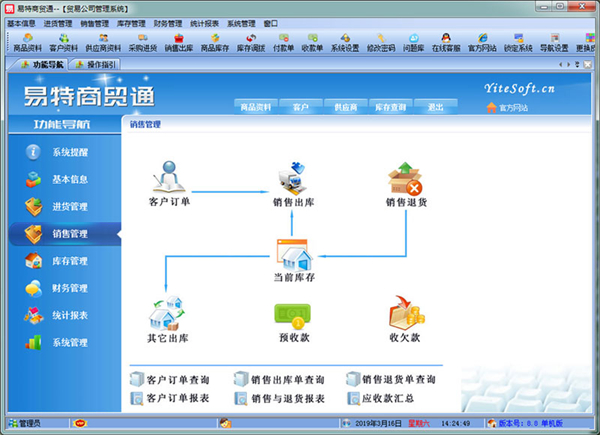Open 导航设置 toolbar icon
Image resolution: width=600 pixels, height=435 pixels.
[x=554, y=42]
